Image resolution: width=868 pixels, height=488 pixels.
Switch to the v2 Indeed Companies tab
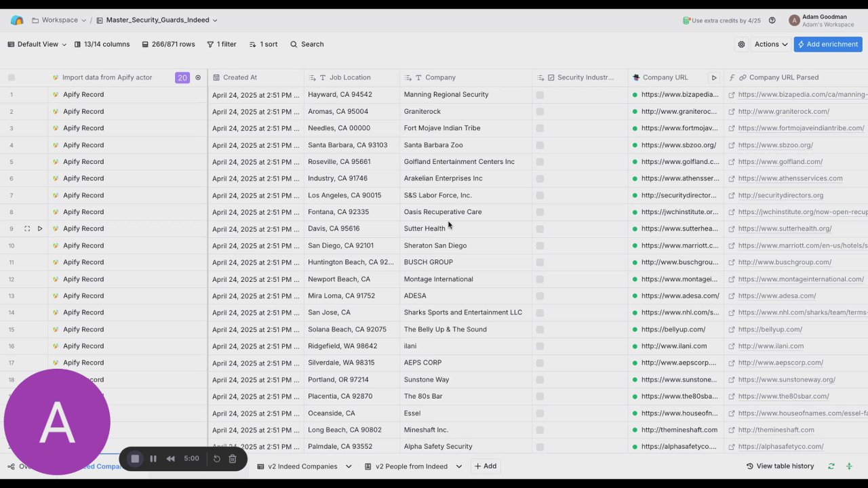297,466
